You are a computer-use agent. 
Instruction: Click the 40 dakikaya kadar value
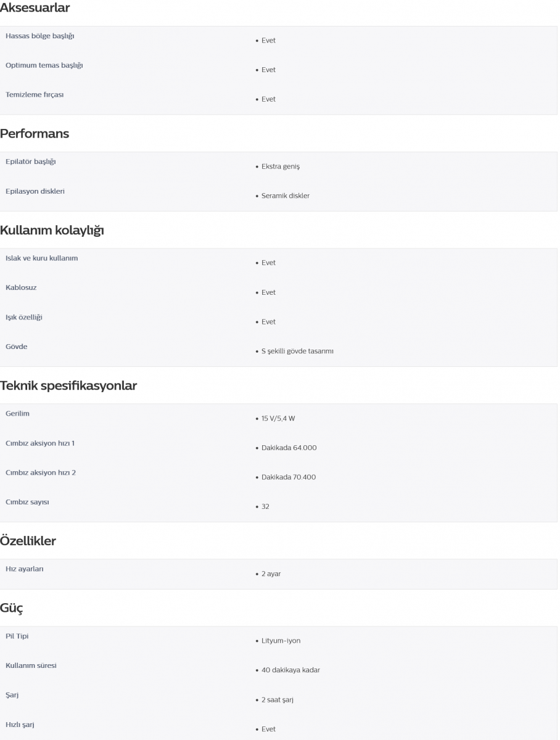pos(290,670)
